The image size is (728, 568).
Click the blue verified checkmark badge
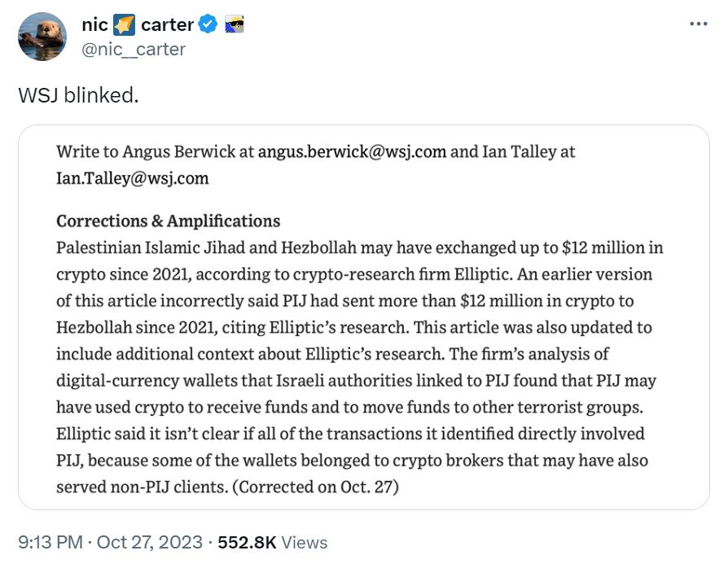[208, 25]
